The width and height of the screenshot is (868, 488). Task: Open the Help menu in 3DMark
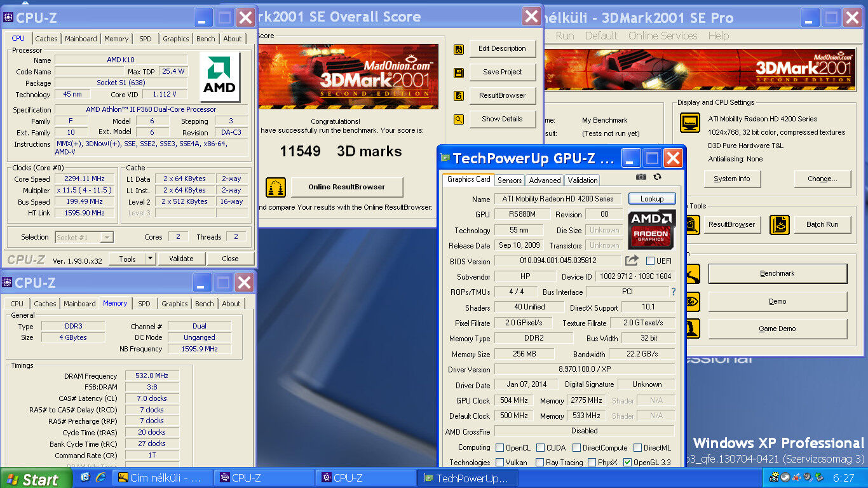pyautogui.click(x=719, y=36)
